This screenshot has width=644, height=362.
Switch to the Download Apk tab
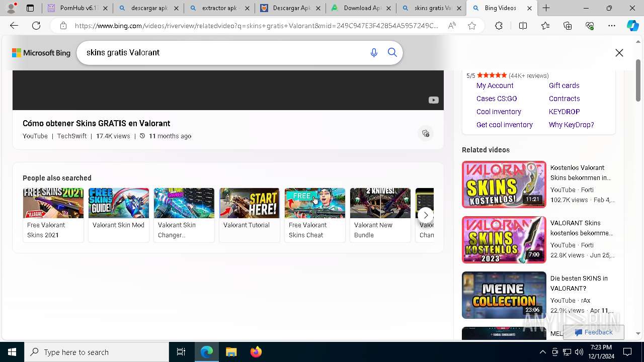(361, 8)
